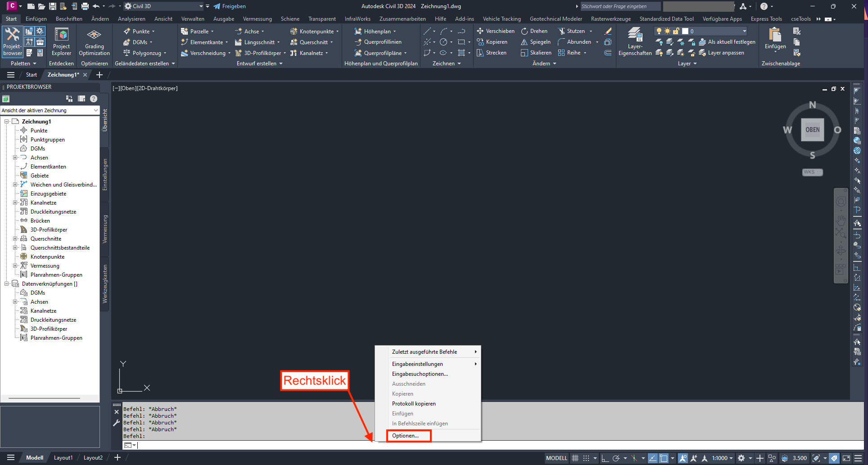Click the OBEN face of the ViewCube
The height and width of the screenshot is (465, 868).
(813, 130)
